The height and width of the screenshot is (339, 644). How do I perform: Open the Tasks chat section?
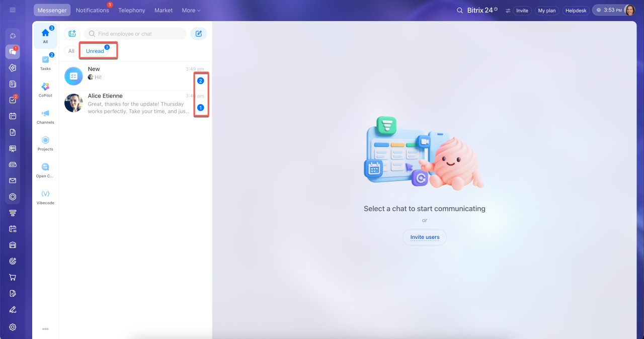tap(45, 62)
